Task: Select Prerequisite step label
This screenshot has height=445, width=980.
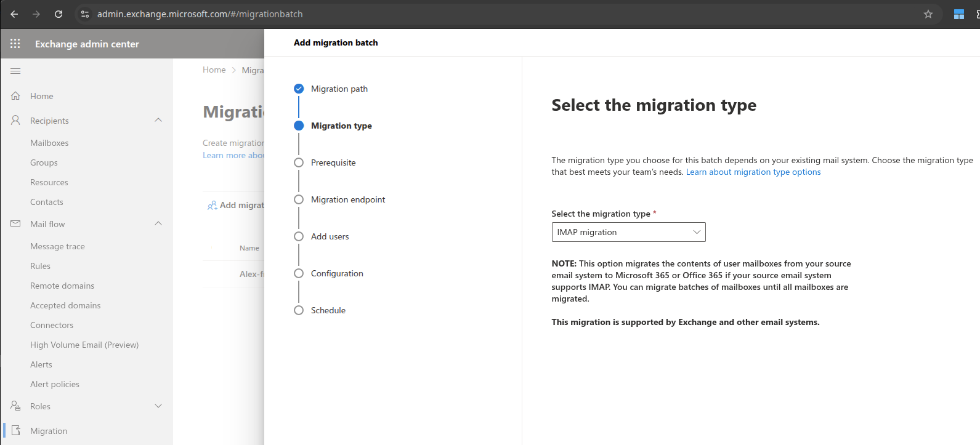Action: (333, 162)
